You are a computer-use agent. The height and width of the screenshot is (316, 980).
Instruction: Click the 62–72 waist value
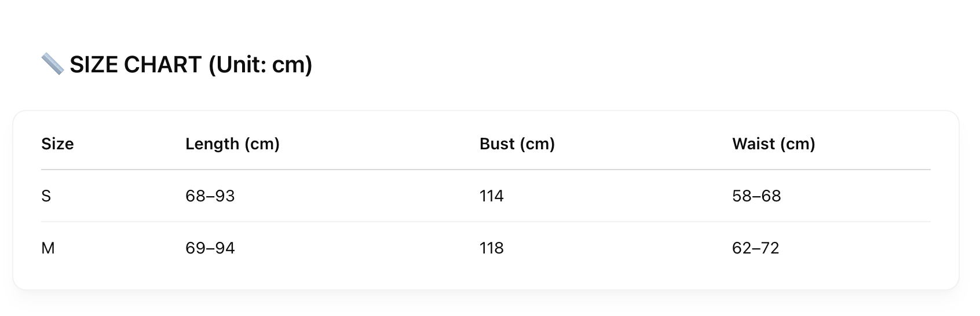756,248
